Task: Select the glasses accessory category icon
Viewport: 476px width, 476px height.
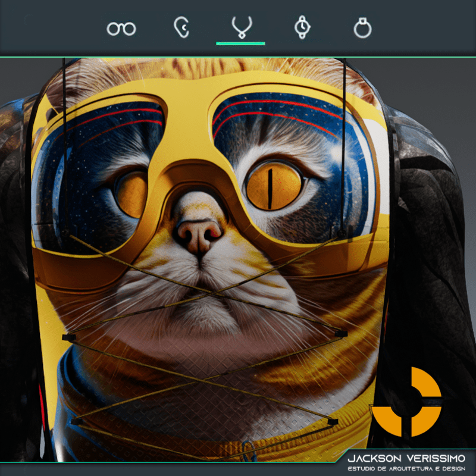Action: coord(121,28)
